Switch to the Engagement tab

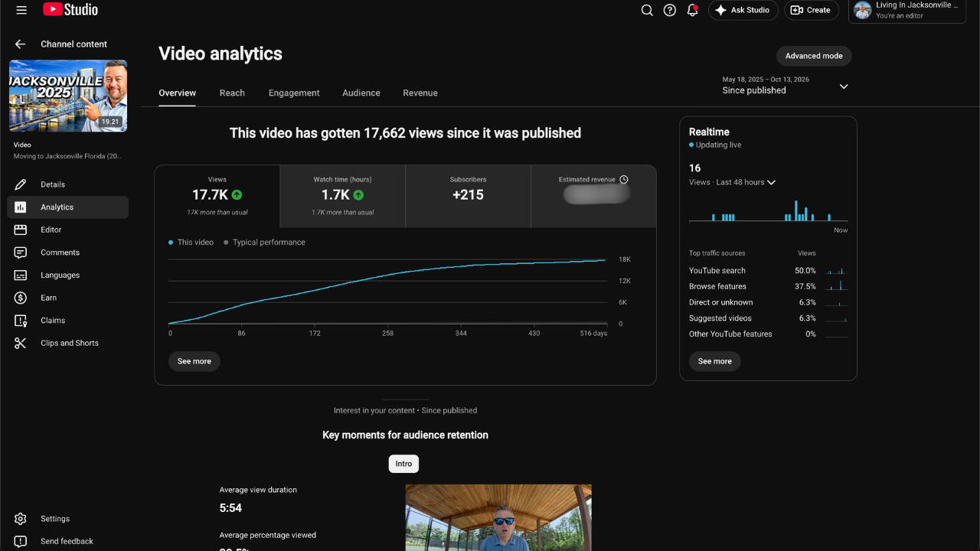click(x=294, y=93)
